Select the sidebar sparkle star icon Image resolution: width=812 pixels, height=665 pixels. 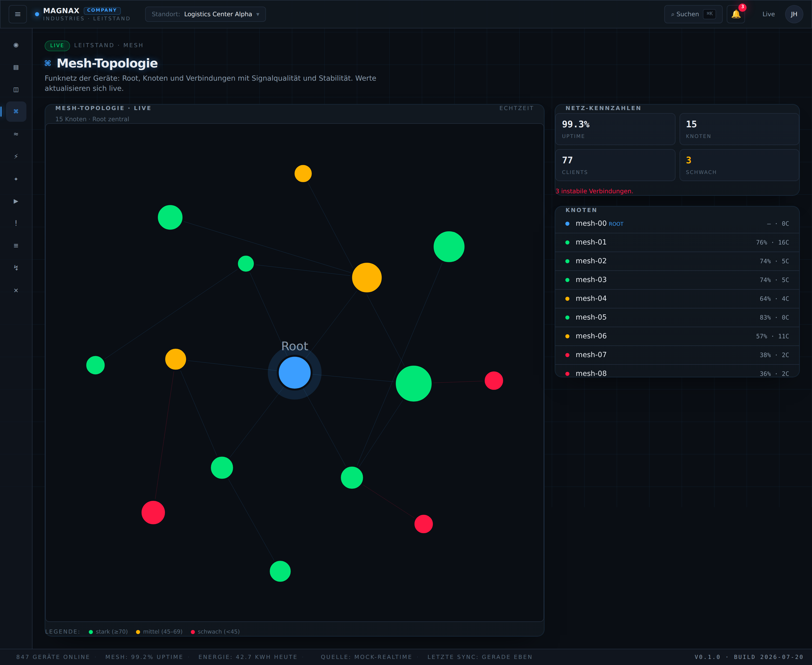16,179
